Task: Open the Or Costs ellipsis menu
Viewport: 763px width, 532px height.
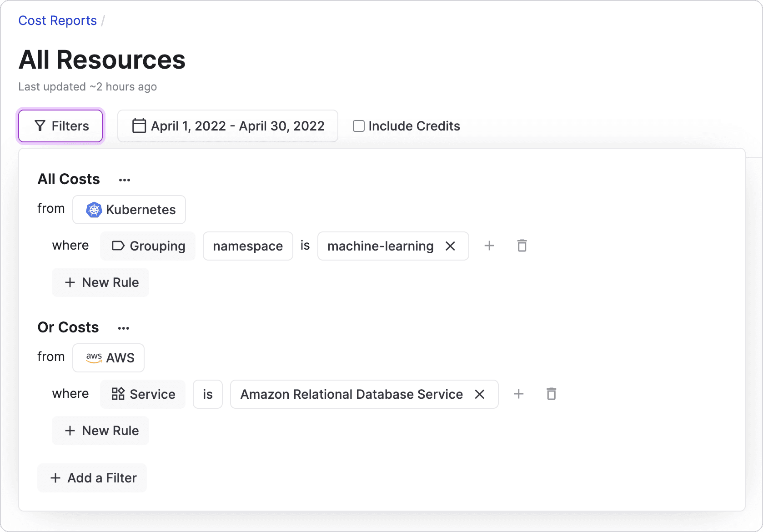Action: [123, 328]
